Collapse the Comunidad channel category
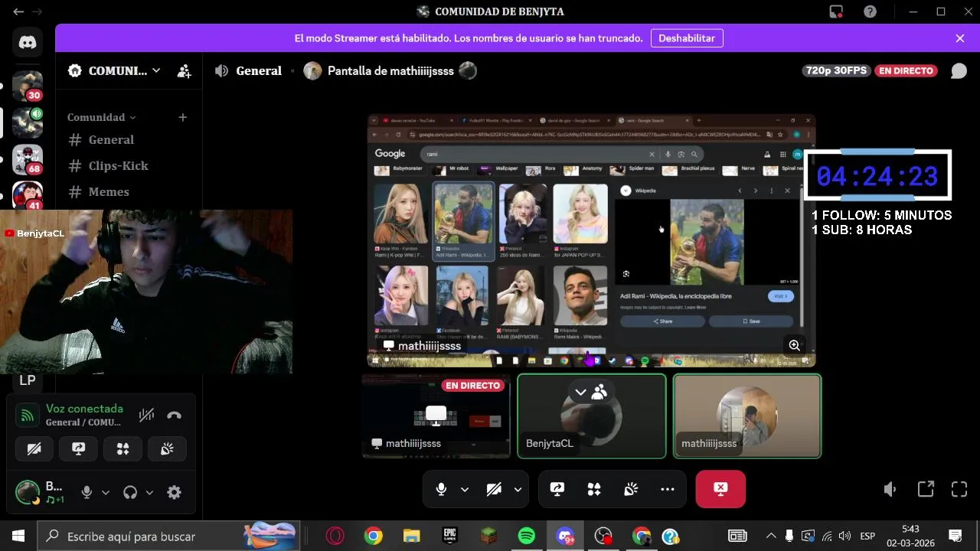This screenshot has width=980, height=551. point(101,117)
